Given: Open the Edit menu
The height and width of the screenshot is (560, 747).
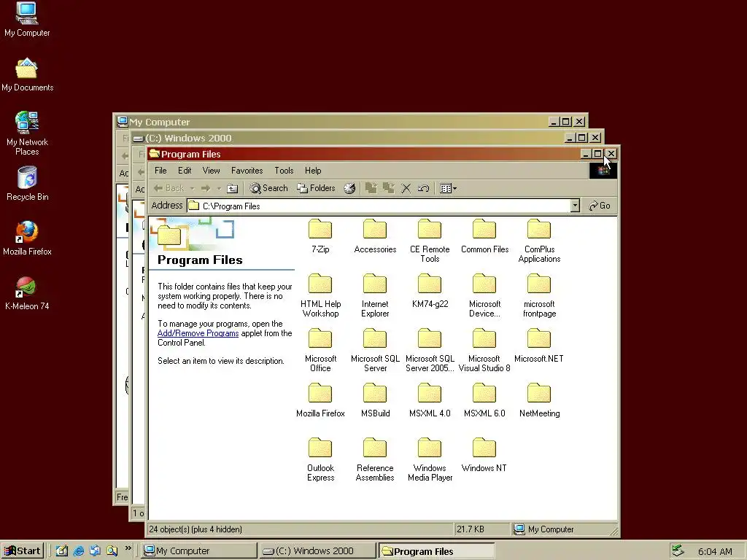Looking at the screenshot, I should (x=185, y=171).
